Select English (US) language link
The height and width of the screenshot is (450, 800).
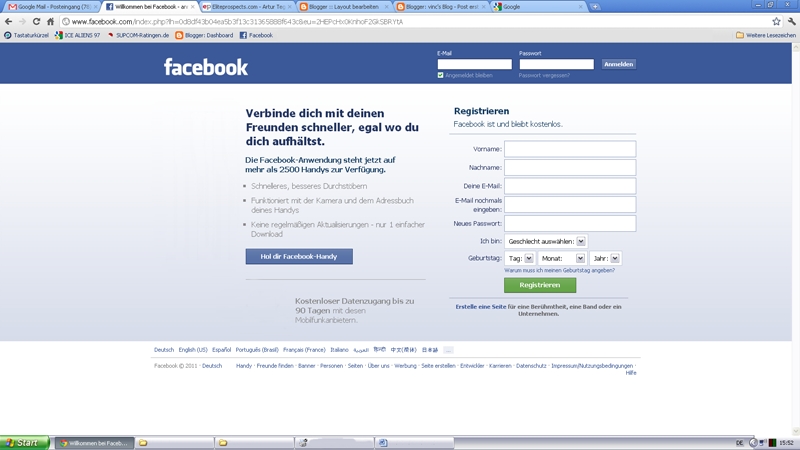193,350
